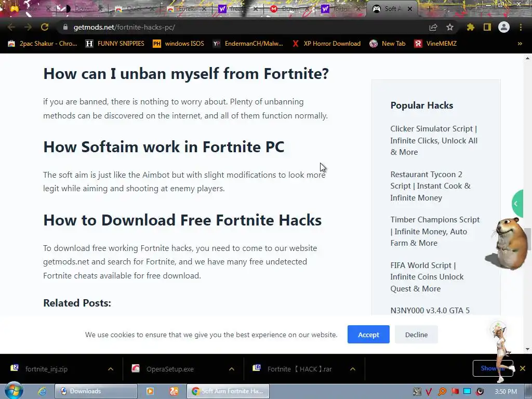Open Clicker Simulator Script link
The image size is (532, 399).
[434, 140]
